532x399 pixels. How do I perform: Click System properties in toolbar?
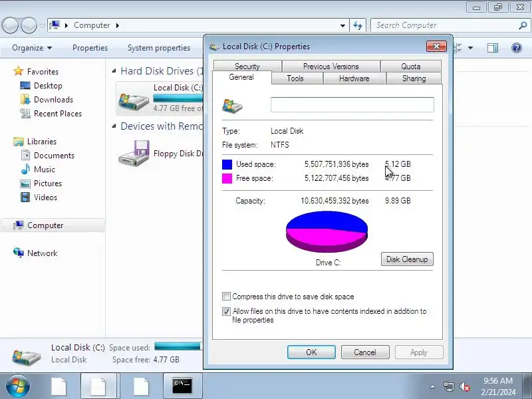pyautogui.click(x=158, y=48)
